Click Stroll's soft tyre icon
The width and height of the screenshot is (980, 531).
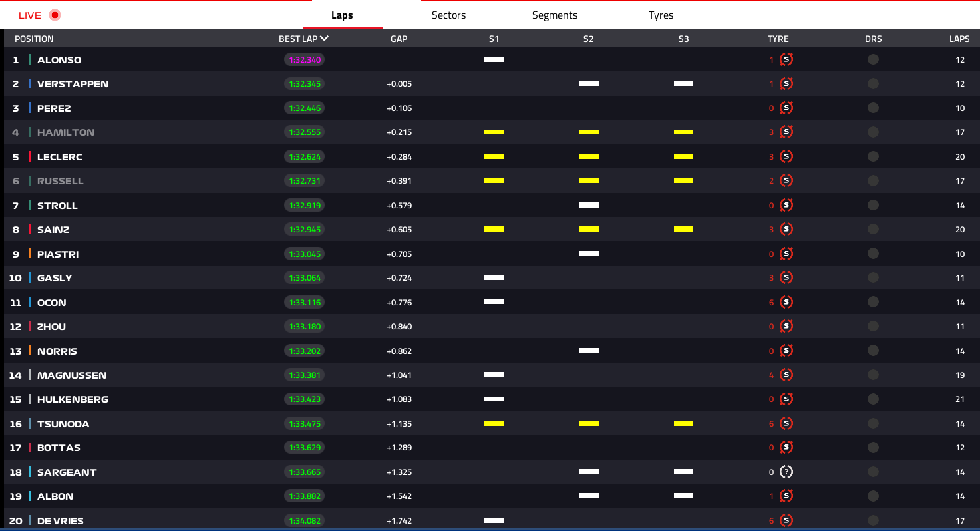coord(786,205)
